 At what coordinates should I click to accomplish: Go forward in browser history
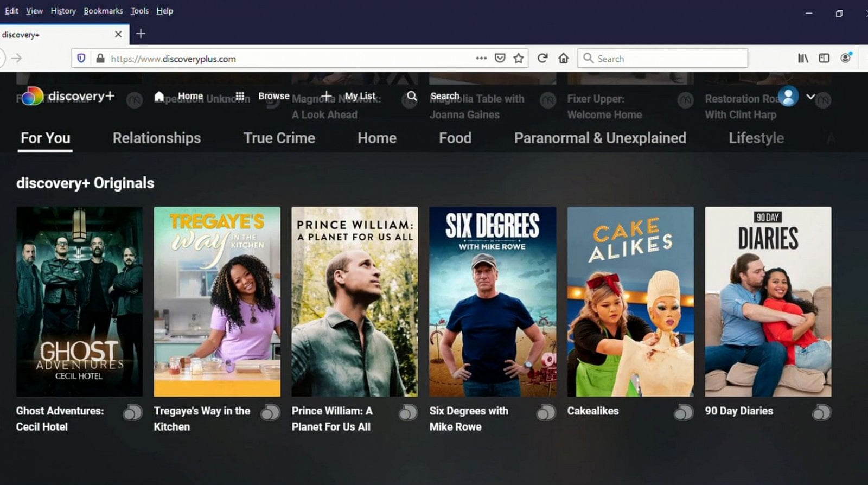[x=17, y=58]
